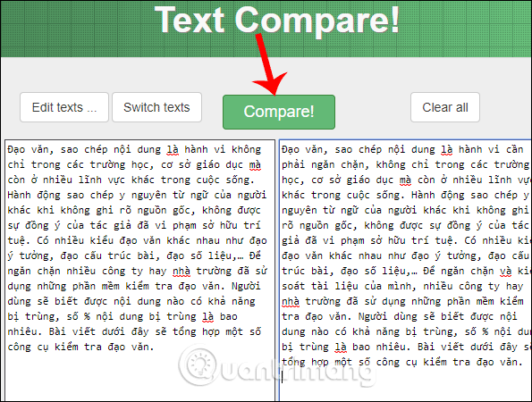Click the green Compare! button
532x402 pixels.
279,112
